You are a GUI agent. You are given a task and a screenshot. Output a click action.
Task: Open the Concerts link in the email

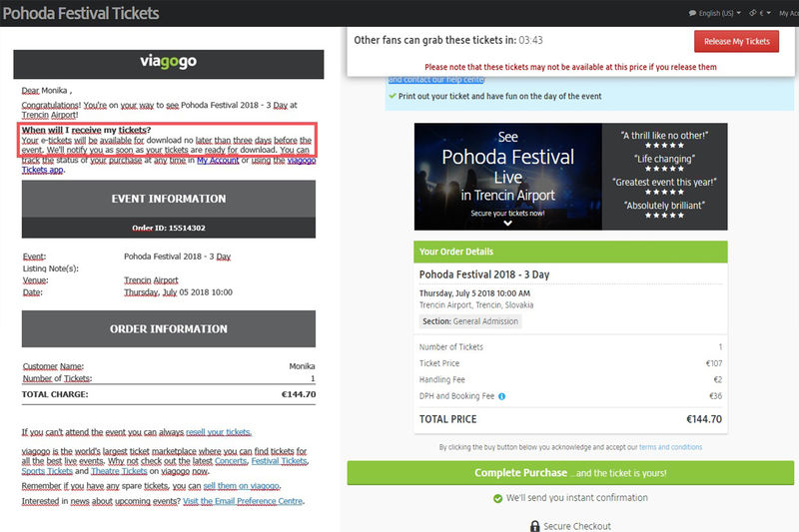coord(231,461)
